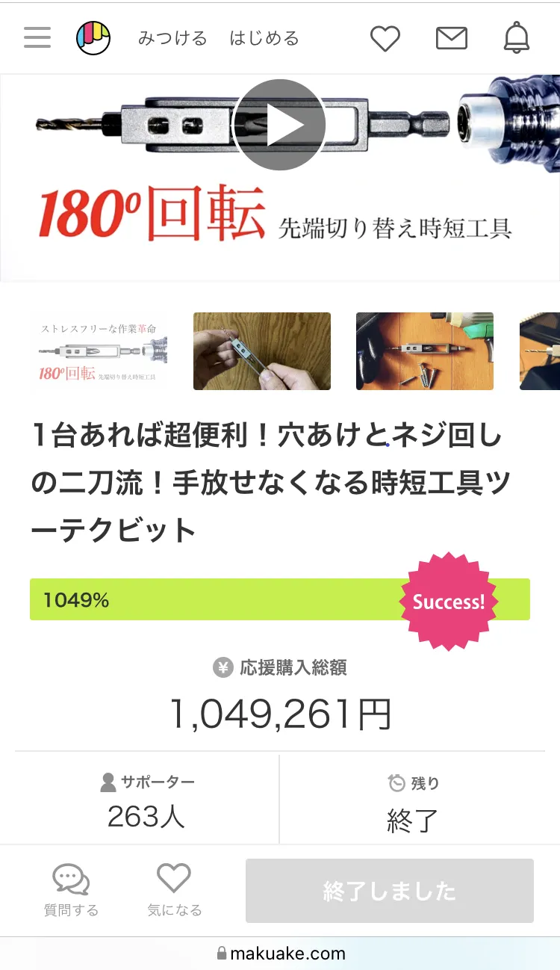
Task: Toggle the 気になる heart icon
Action: 174,879
